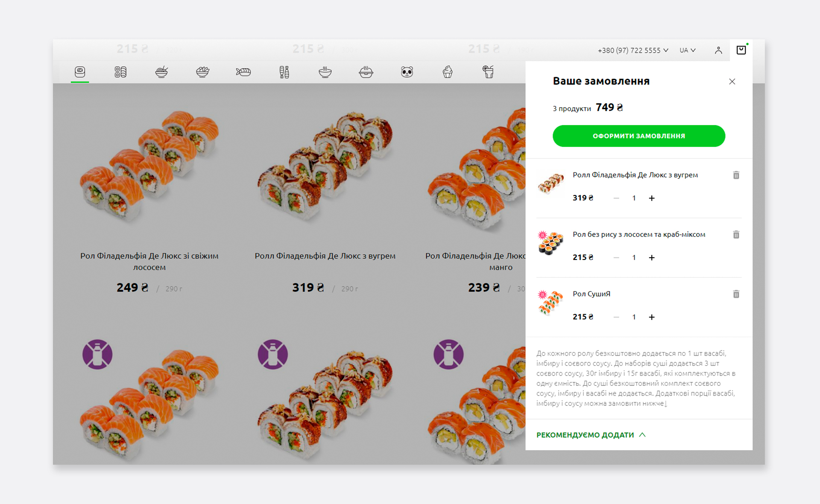Decrease quantity of the riceless salmon roll
The image size is (820, 504).
coord(616,258)
